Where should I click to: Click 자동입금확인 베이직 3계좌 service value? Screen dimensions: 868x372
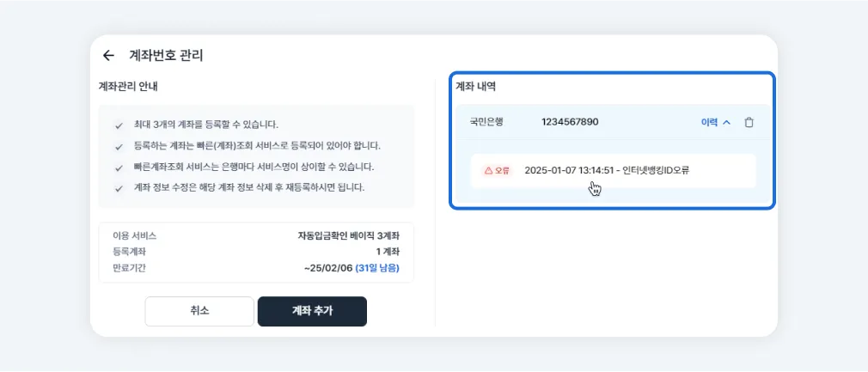pos(343,235)
